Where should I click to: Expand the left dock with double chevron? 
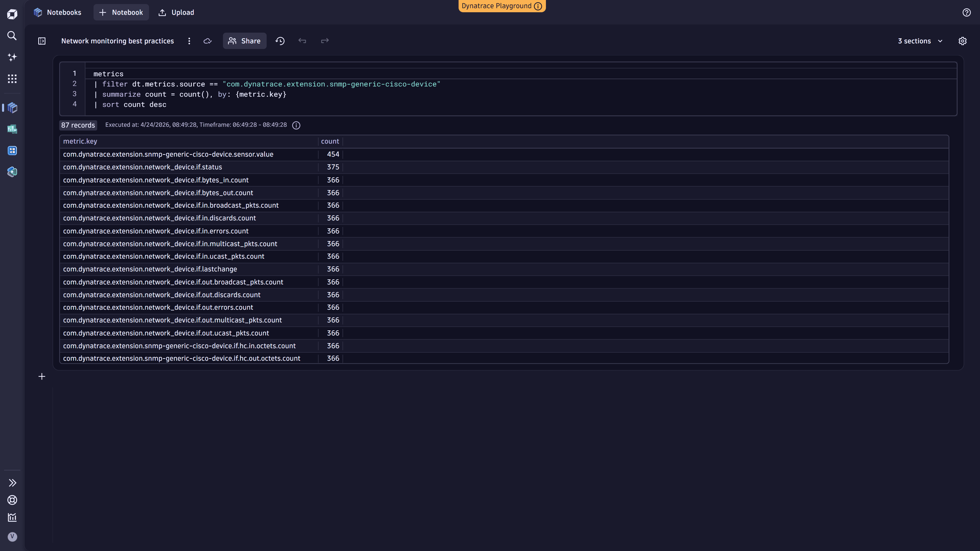coord(12,483)
